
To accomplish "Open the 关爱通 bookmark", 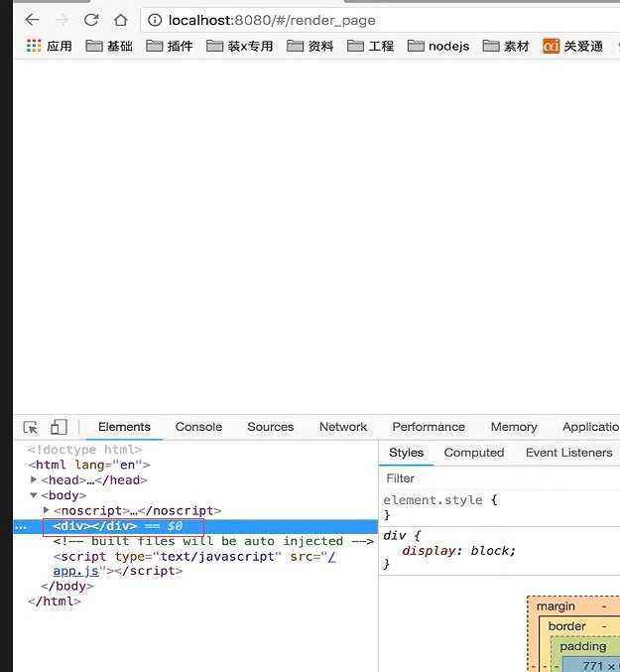I will 573,46.
